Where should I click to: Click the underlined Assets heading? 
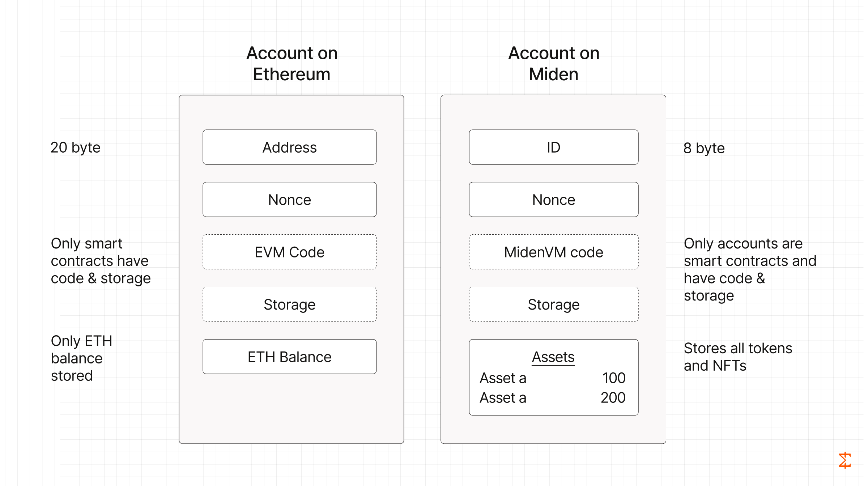pyautogui.click(x=553, y=357)
